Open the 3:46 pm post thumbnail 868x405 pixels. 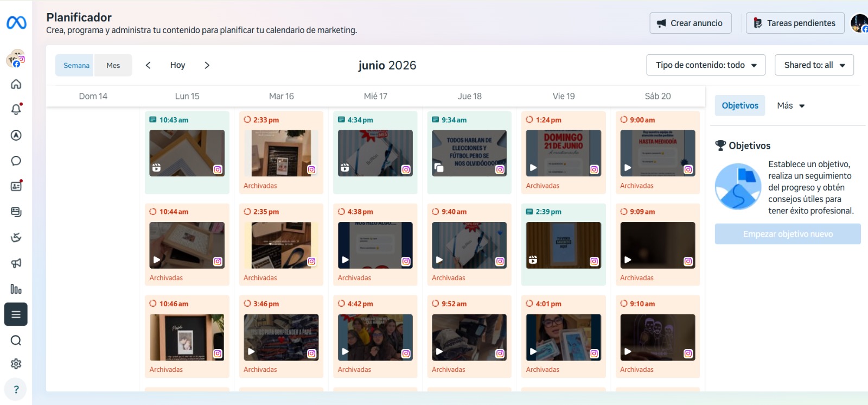281,338
